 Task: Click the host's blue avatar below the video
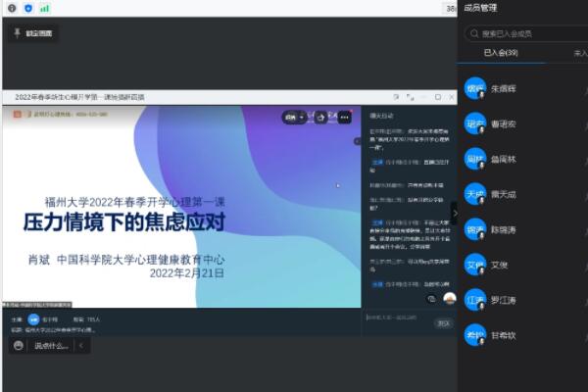(x=33, y=319)
